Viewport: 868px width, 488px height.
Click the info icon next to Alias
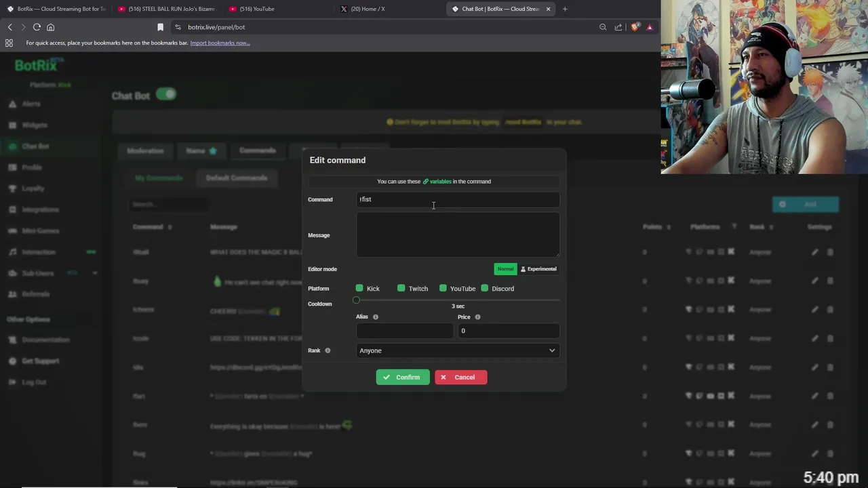tap(376, 317)
